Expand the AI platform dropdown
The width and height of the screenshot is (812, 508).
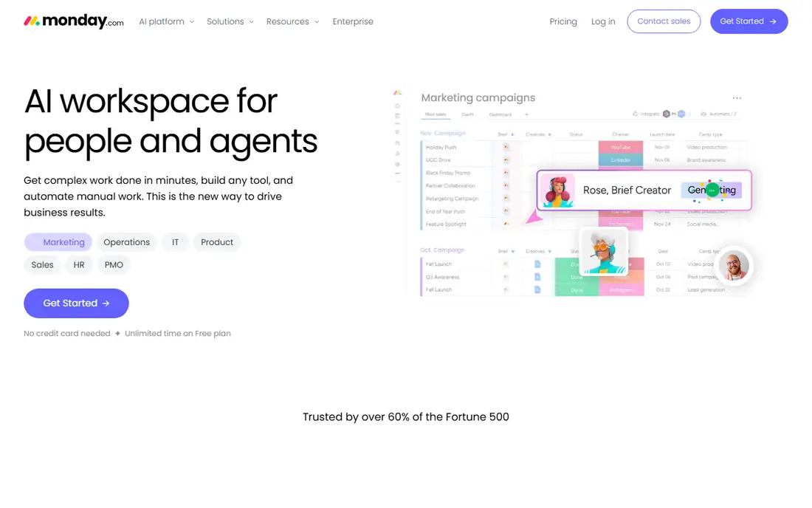pos(166,21)
